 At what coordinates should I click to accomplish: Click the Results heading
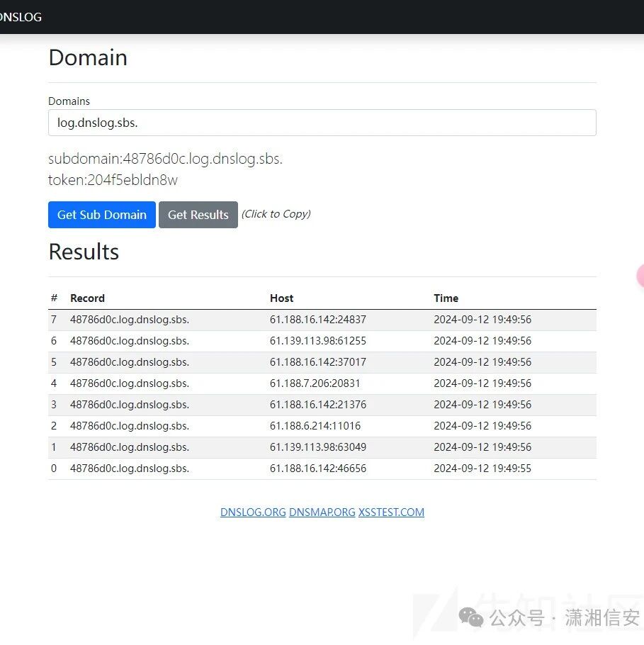pos(84,252)
